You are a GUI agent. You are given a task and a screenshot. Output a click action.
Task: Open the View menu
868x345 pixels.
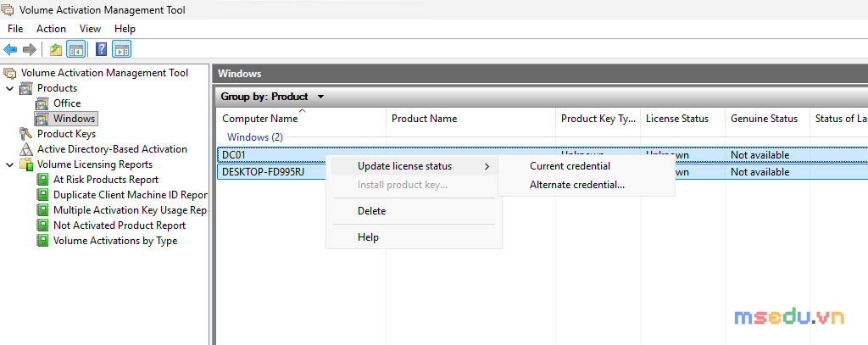click(90, 29)
